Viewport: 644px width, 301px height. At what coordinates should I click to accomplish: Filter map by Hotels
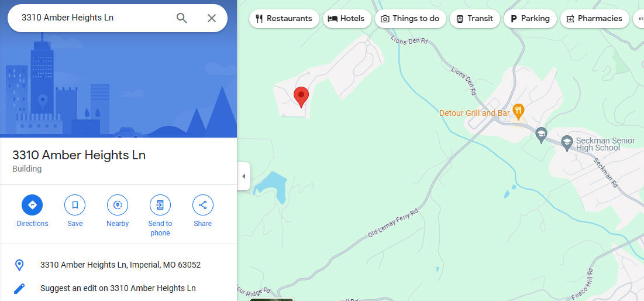tap(347, 19)
